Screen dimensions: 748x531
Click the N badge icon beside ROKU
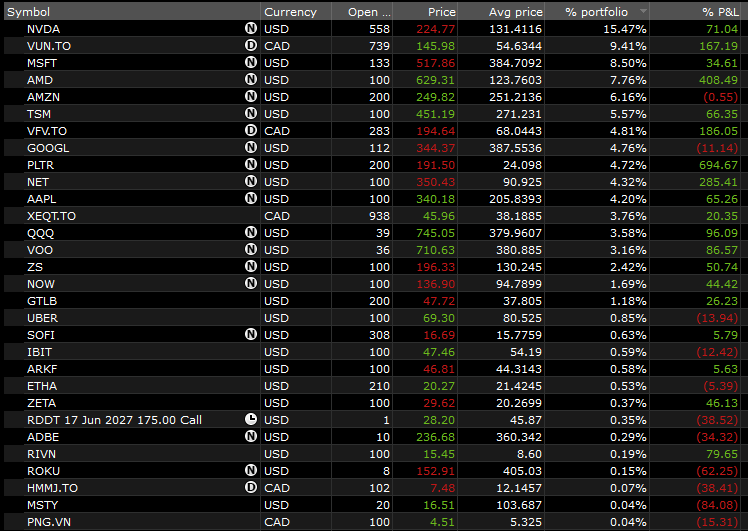coord(251,470)
